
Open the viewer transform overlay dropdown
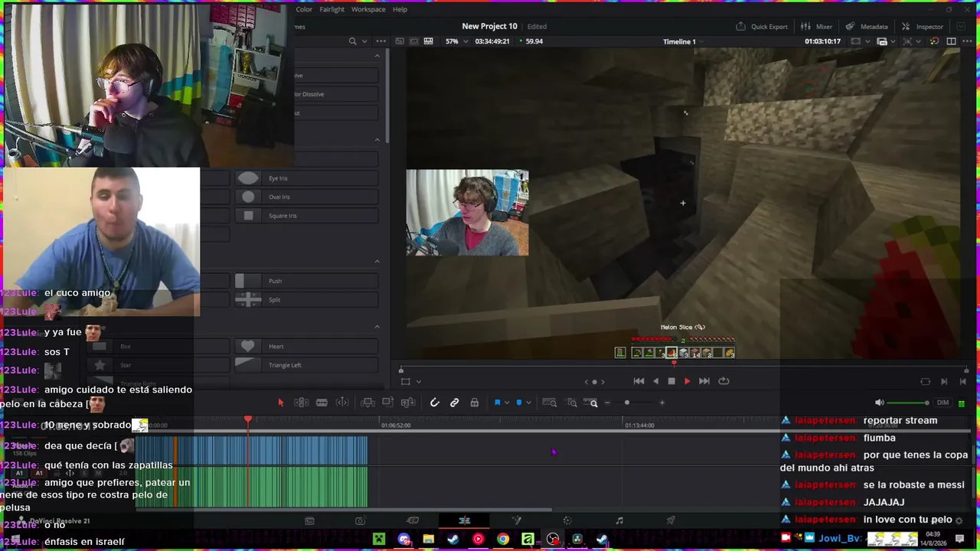(418, 381)
